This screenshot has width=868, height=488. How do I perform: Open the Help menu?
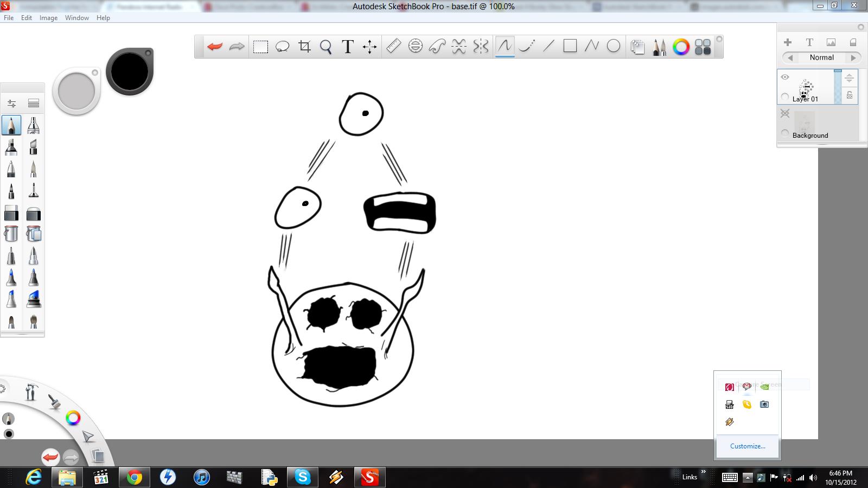103,18
